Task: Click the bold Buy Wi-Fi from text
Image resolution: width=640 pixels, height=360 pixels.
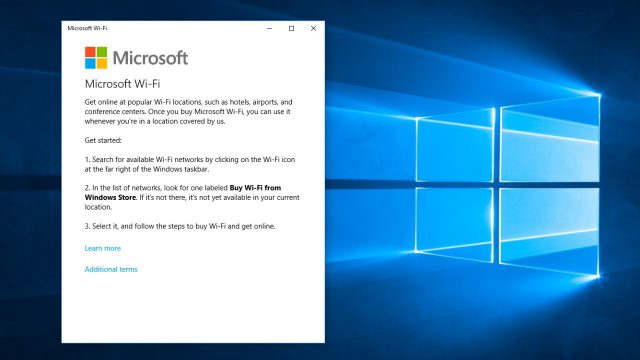Action: (x=255, y=188)
